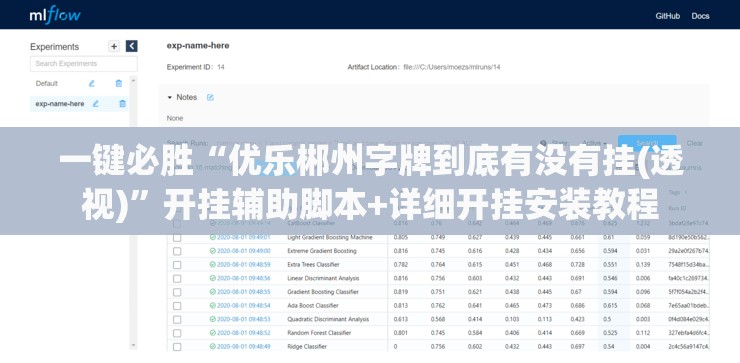Open run dated 2020-08-01 09:49:01
740x363 pixels.
point(244,237)
